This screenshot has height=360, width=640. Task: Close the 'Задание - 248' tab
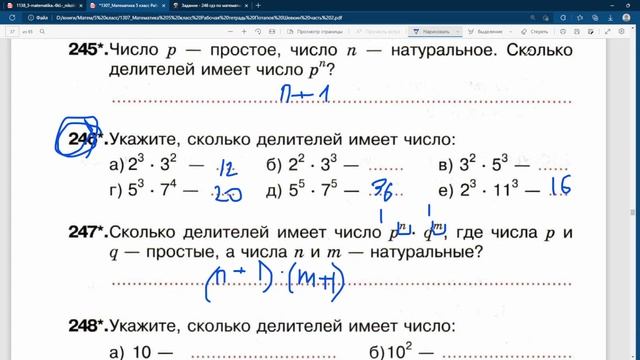click(x=246, y=6)
